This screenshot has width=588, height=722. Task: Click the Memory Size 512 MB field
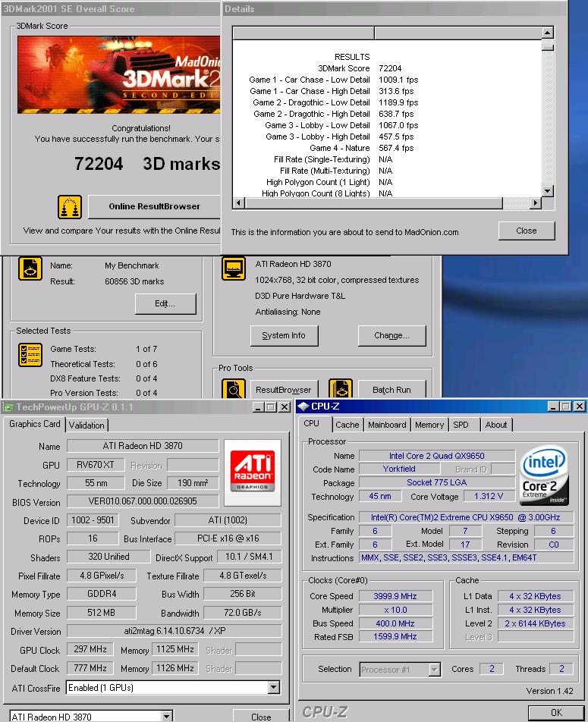coord(102,613)
